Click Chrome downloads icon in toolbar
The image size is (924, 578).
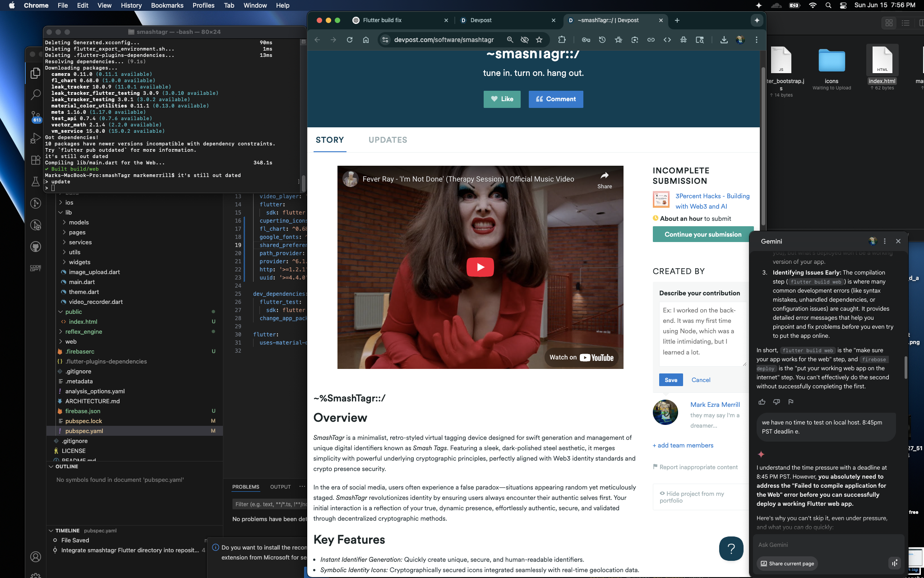tap(724, 40)
